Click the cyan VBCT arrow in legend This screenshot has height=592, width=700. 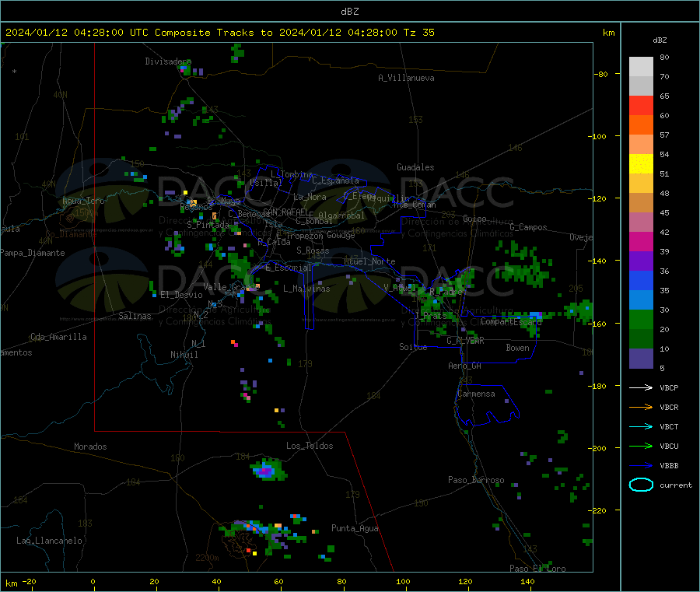pos(641,426)
